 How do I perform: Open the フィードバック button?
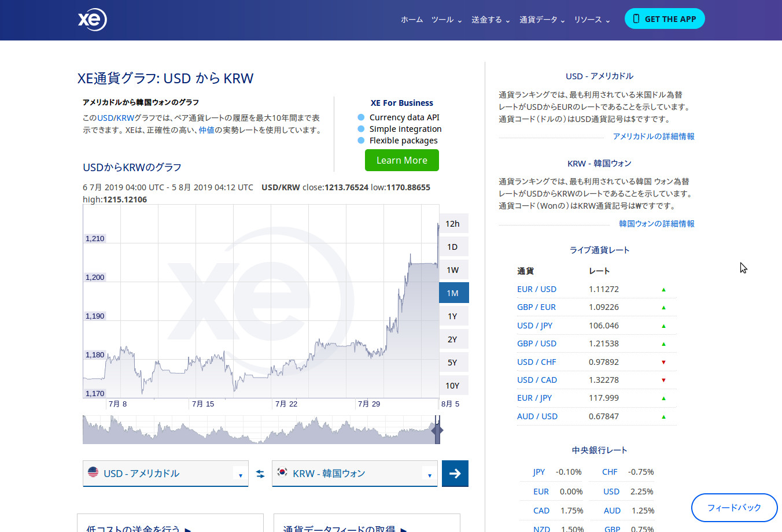[734, 508]
